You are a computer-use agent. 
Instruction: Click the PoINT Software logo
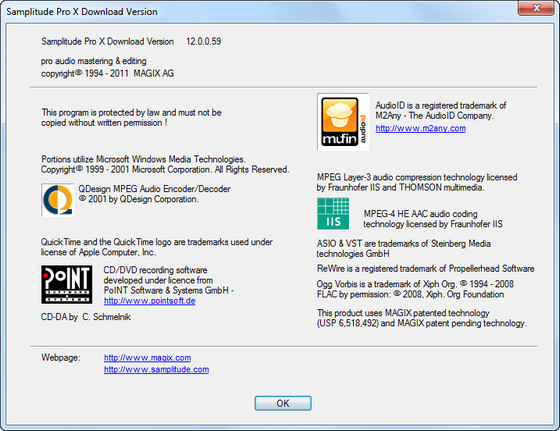67,285
